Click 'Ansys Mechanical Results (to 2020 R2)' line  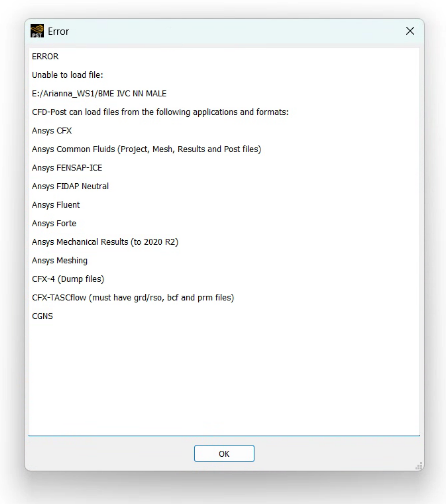point(105,242)
